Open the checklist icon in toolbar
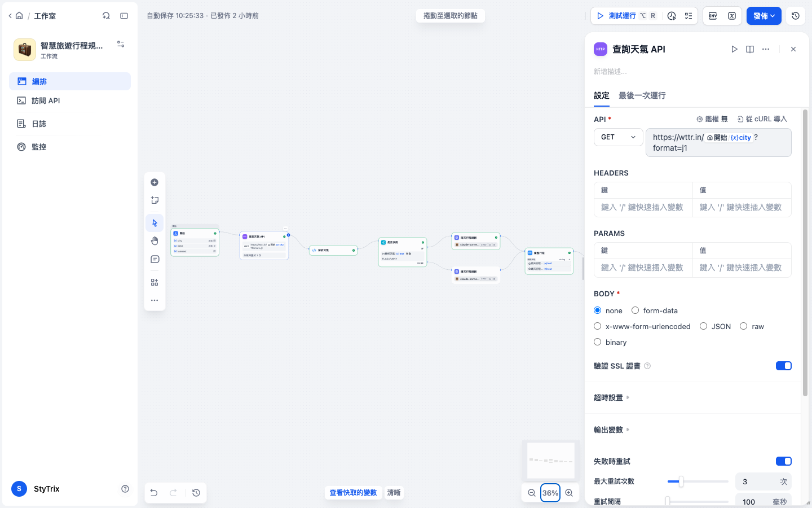The height and width of the screenshot is (508, 812). (x=689, y=16)
